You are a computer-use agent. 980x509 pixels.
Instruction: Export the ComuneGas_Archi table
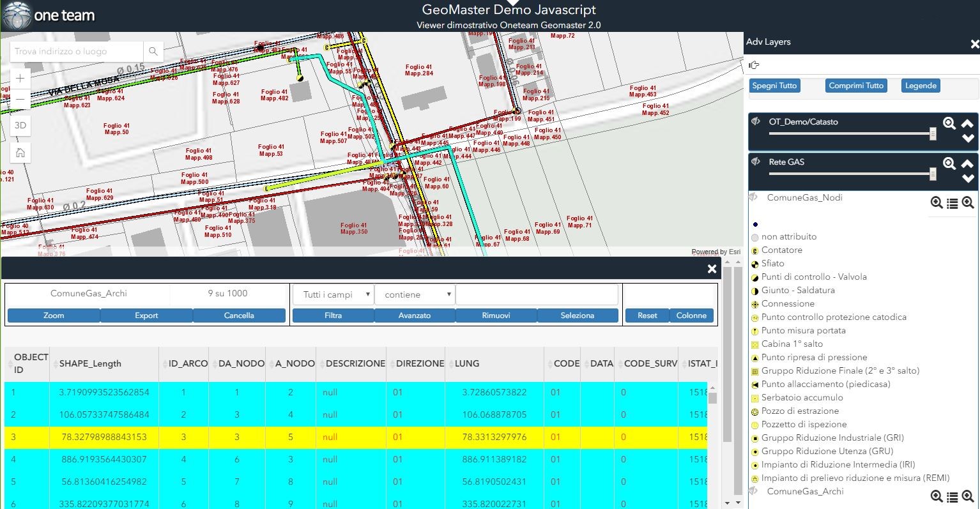[x=146, y=315]
